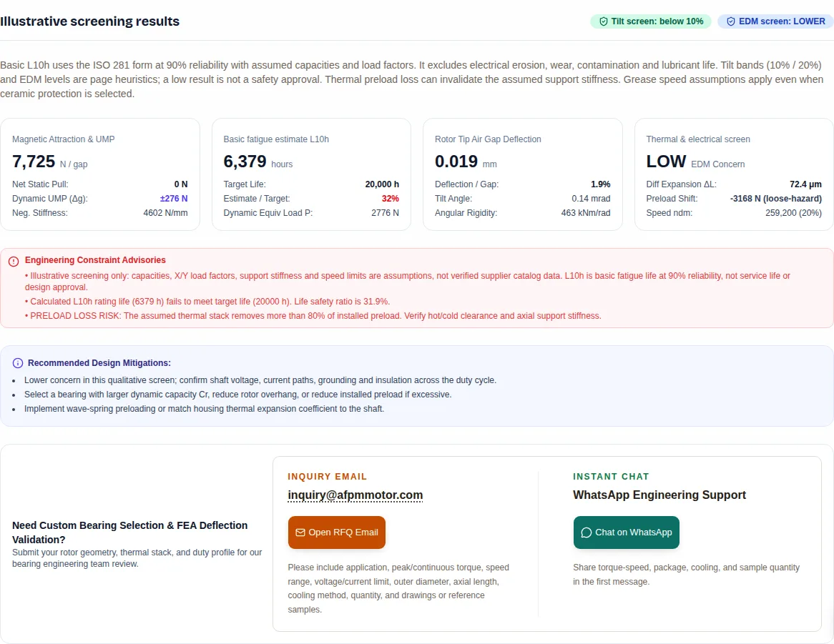Click the shield icon in Tilt screen badge
The height and width of the screenshot is (644, 834).
[x=603, y=21]
